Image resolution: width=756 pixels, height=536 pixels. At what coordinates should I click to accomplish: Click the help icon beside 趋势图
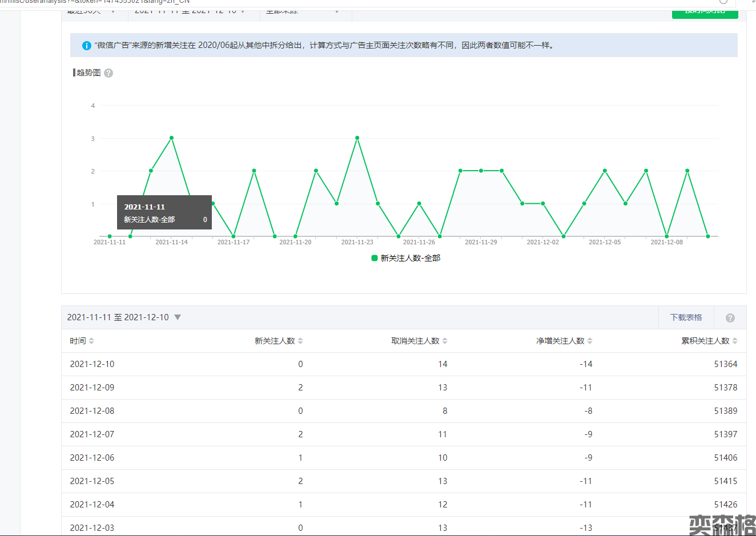[108, 73]
